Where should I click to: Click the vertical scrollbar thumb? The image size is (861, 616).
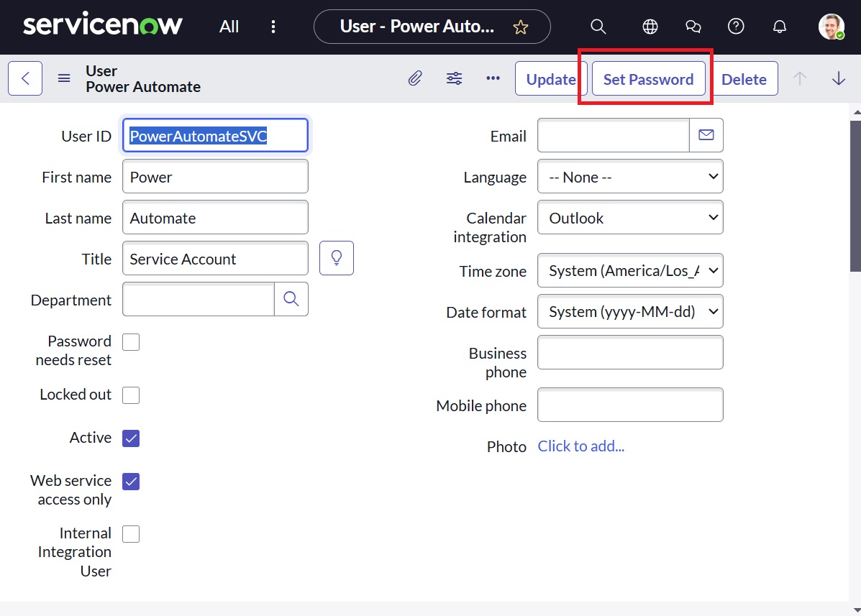855,194
